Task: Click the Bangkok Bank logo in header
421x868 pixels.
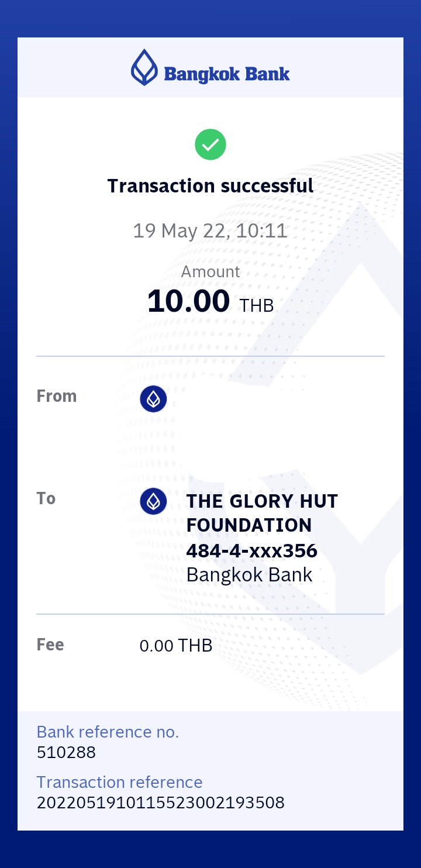Action: tap(210, 68)
